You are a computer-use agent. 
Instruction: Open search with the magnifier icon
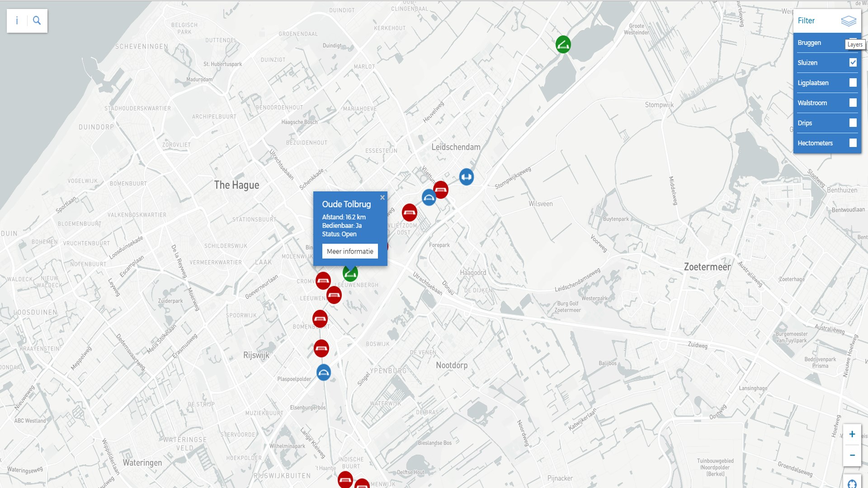tap(37, 21)
